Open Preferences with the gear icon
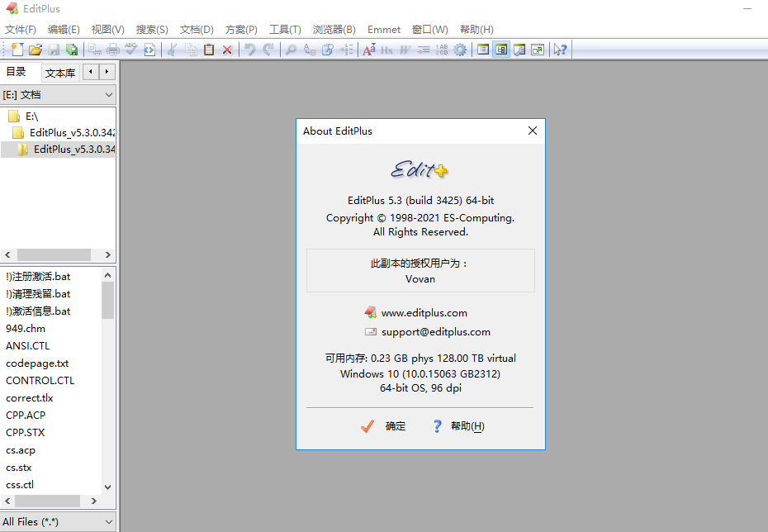768x532 pixels. [460, 50]
